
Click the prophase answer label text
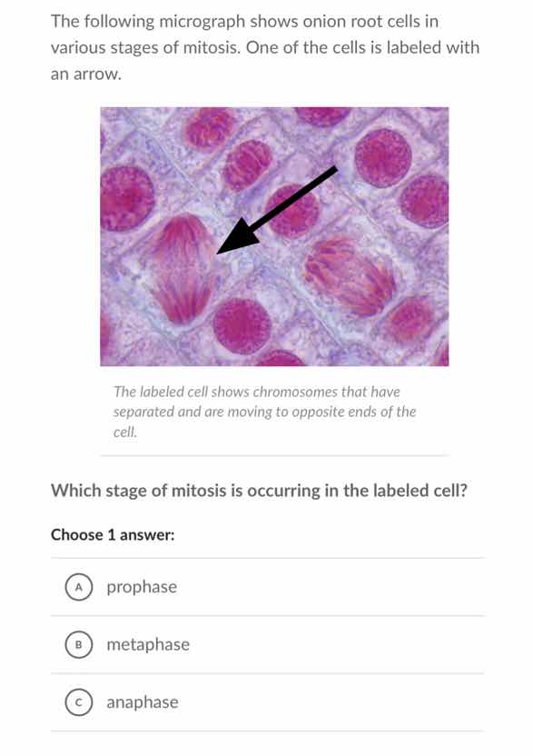[x=141, y=587]
